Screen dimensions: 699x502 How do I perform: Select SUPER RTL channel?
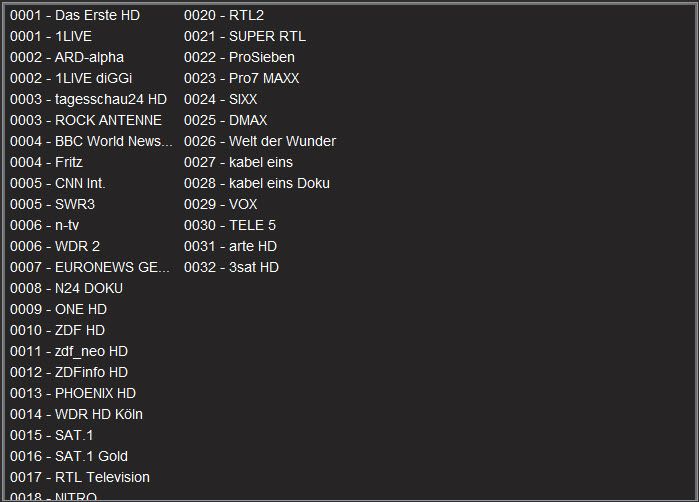[x=245, y=36]
